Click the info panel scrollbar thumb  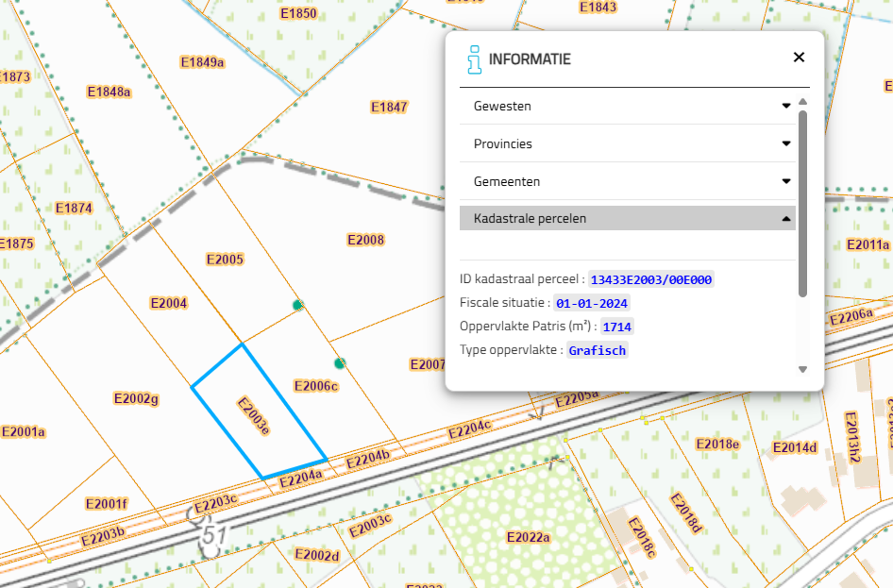pos(802,203)
